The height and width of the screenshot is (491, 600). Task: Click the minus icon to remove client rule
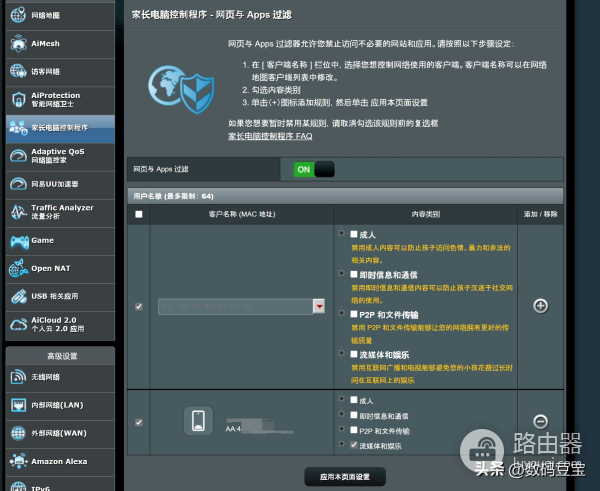540,421
